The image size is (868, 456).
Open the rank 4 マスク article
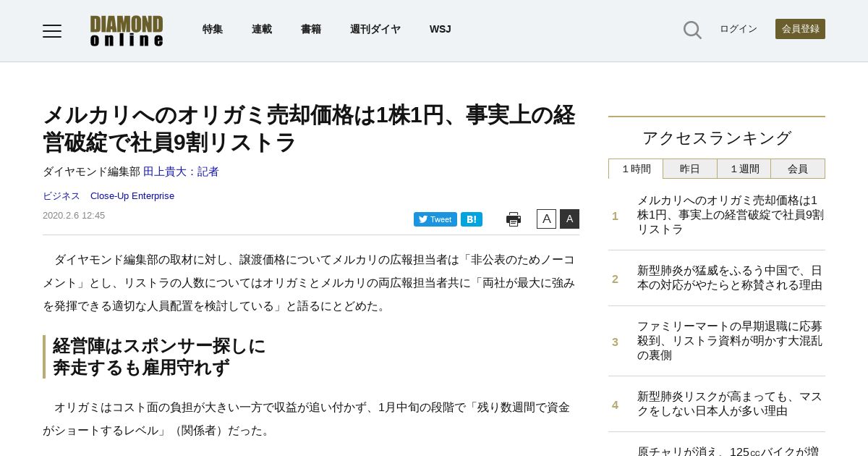[731, 404]
